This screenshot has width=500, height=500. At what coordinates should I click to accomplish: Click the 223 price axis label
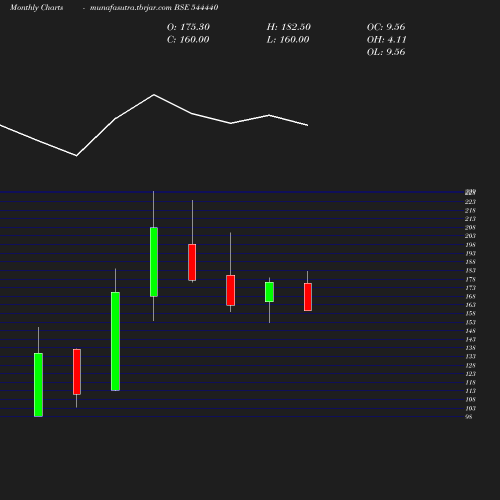(470, 202)
